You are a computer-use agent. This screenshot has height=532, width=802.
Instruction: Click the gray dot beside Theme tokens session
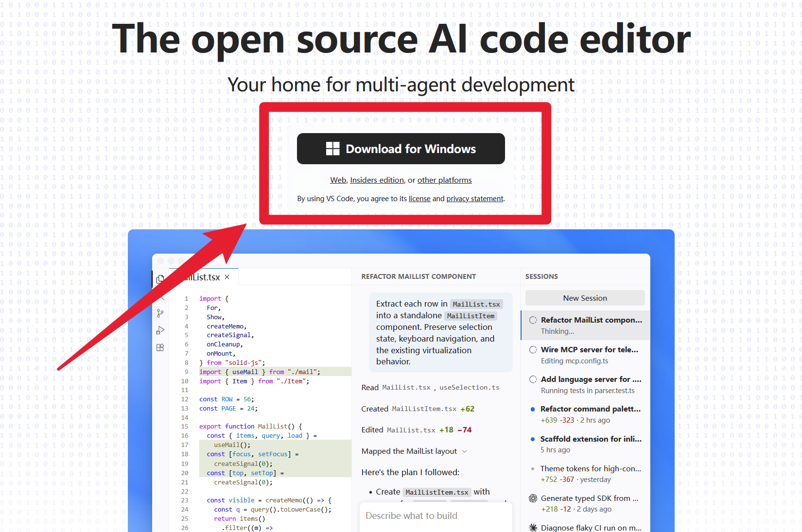[533, 469]
